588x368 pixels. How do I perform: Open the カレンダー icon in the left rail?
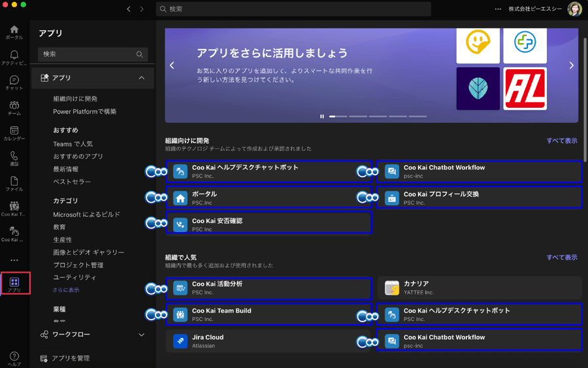[14, 133]
